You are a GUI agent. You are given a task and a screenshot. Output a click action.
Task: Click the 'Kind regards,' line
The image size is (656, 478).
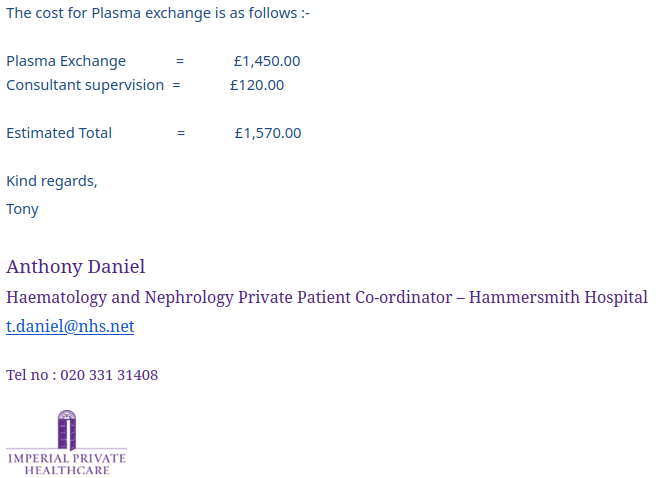[52, 181]
